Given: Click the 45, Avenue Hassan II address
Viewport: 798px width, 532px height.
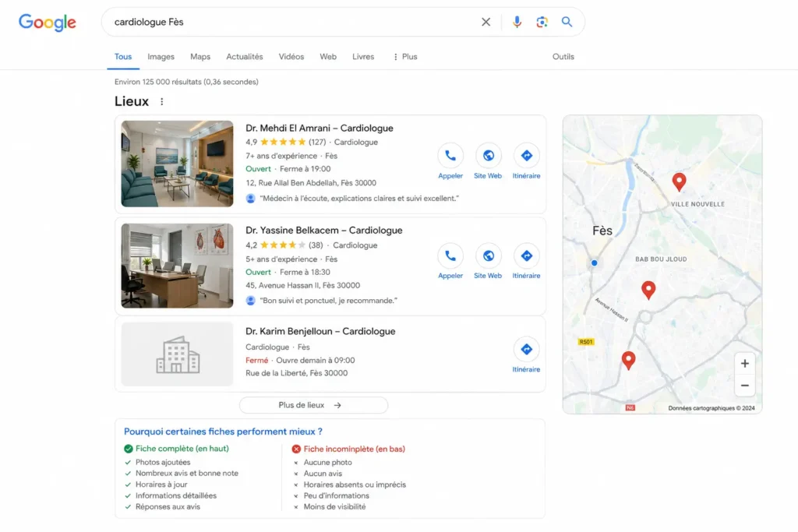Looking at the screenshot, I should click(303, 285).
